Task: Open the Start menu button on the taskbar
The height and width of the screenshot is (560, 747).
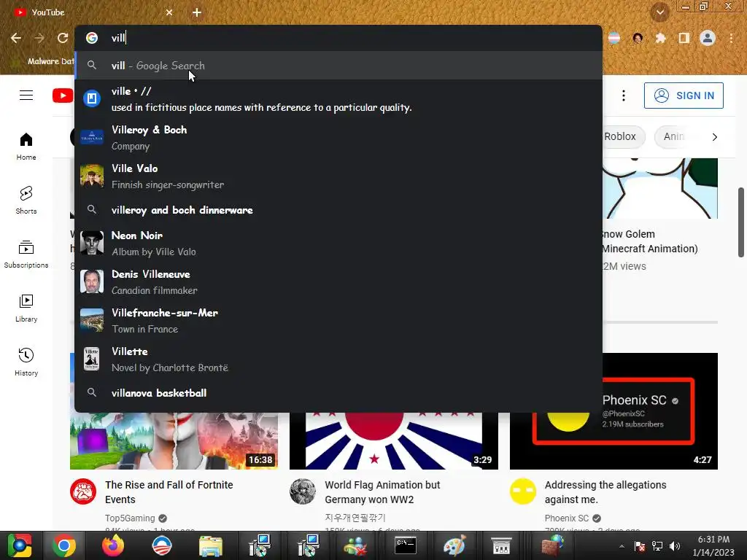Action: point(19,545)
